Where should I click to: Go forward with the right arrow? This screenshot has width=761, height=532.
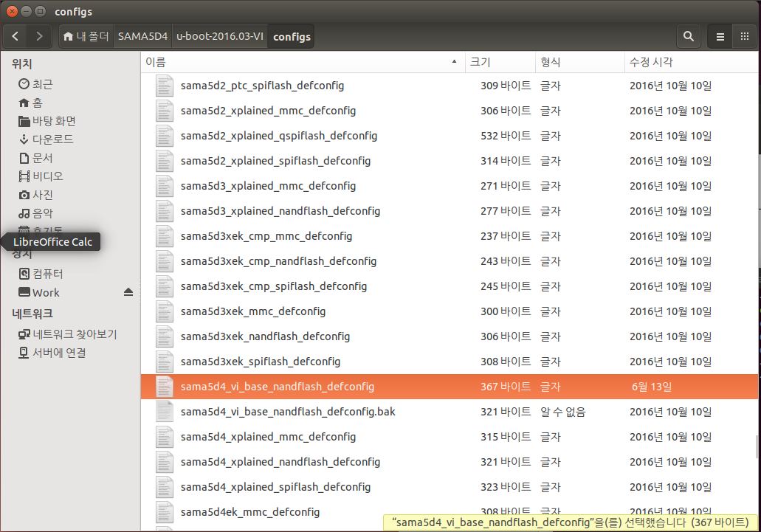(x=39, y=35)
